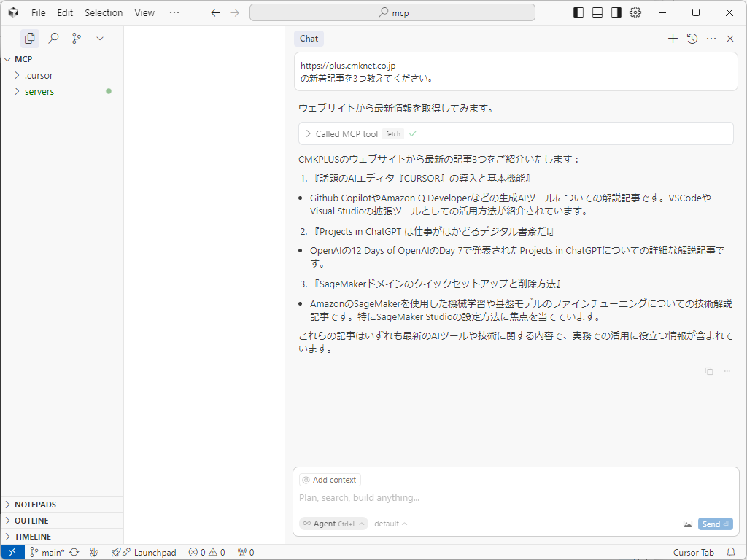Expand the servers folder in explorer
This screenshot has height=560, width=747.
tap(39, 91)
